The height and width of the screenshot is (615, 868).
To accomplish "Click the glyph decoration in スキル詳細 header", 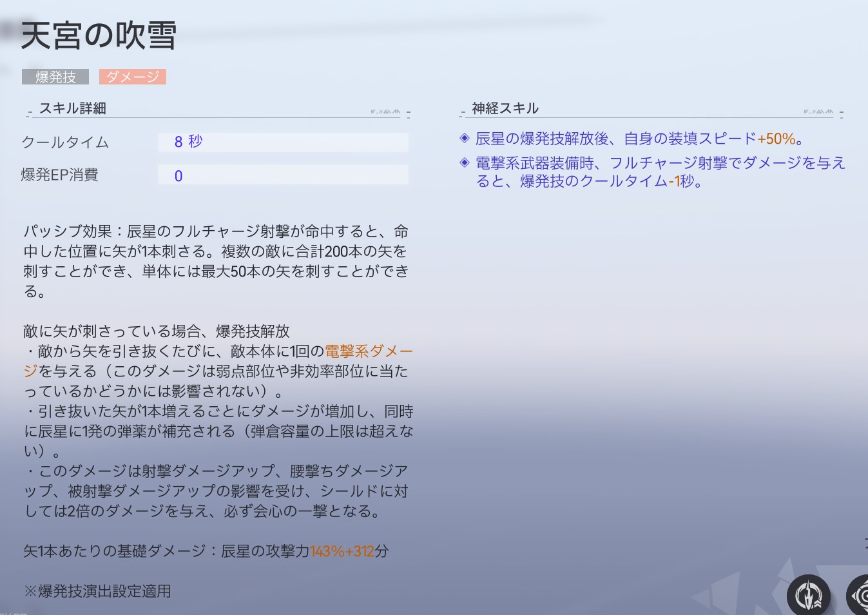I will 385,112.
